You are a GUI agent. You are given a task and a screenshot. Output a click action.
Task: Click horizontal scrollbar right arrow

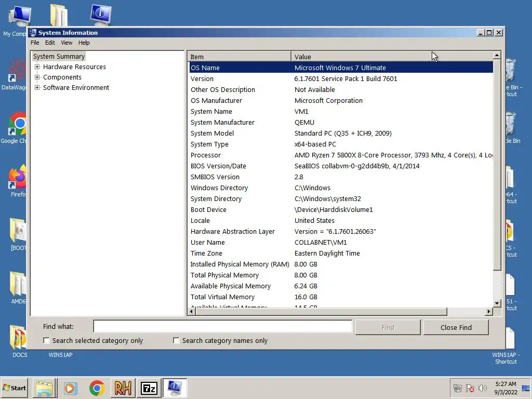[488, 312]
